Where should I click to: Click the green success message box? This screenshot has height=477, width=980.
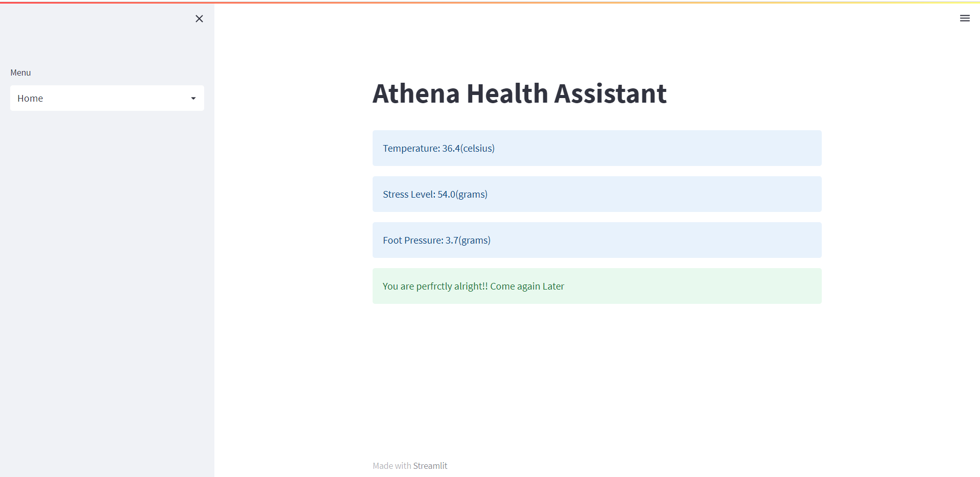[597, 286]
